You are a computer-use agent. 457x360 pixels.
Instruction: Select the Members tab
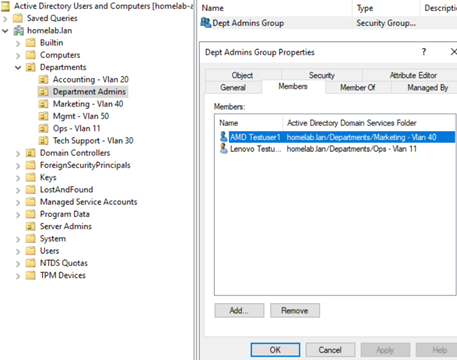293,87
